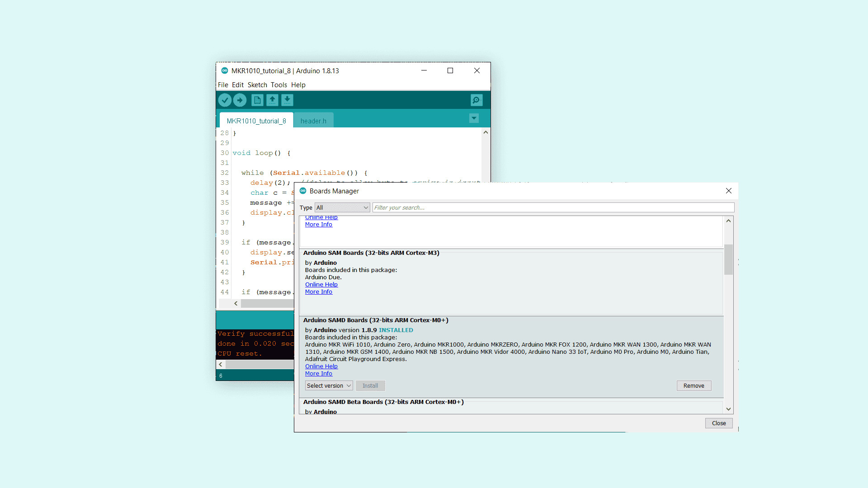Open the Tools menu
This screenshot has width=868, height=488.
point(278,85)
